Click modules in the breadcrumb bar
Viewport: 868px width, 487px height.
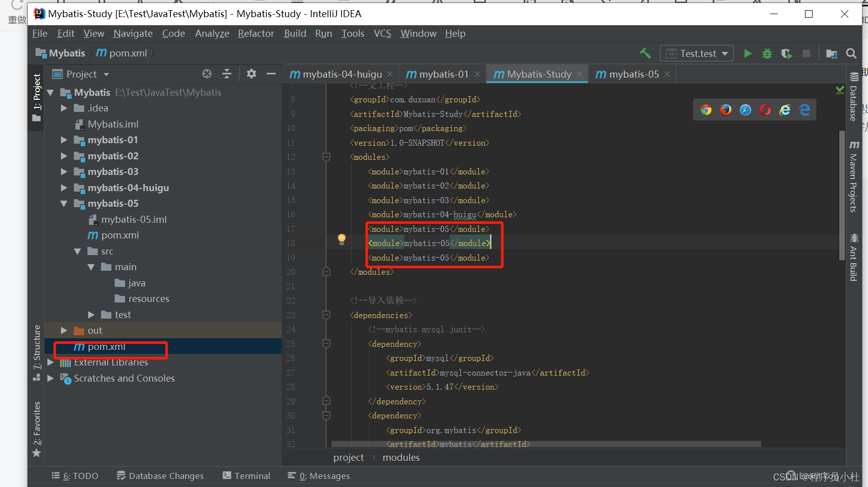(x=401, y=457)
